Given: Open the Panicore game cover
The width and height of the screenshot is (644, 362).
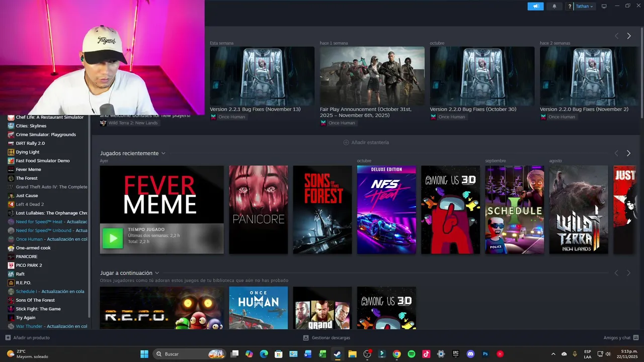Looking at the screenshot, I should 259,210.
